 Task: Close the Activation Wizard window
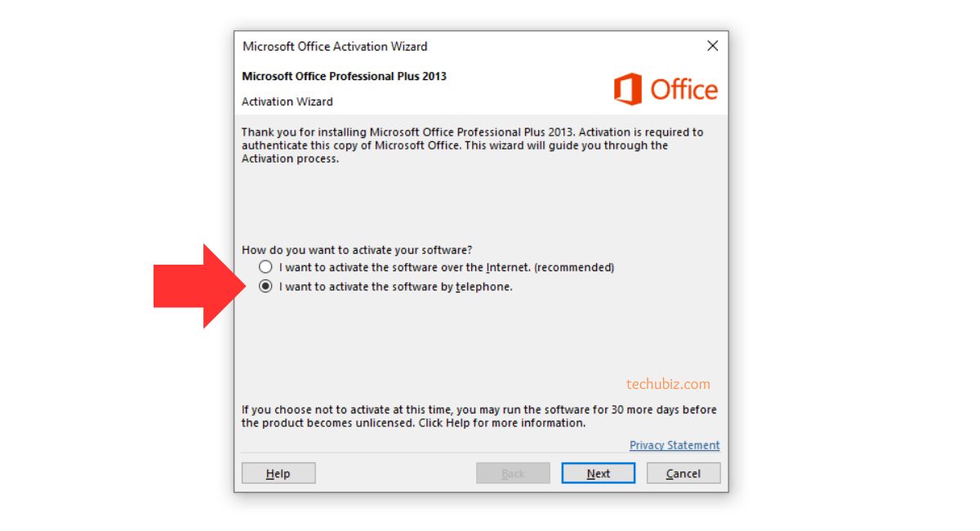(712, 47)
